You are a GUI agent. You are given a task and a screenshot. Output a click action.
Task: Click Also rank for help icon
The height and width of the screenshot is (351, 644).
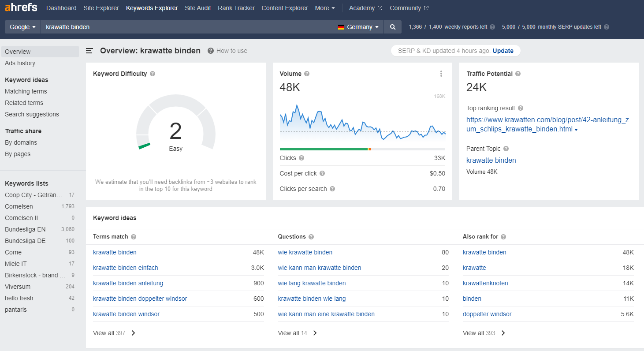pos(503,237)
